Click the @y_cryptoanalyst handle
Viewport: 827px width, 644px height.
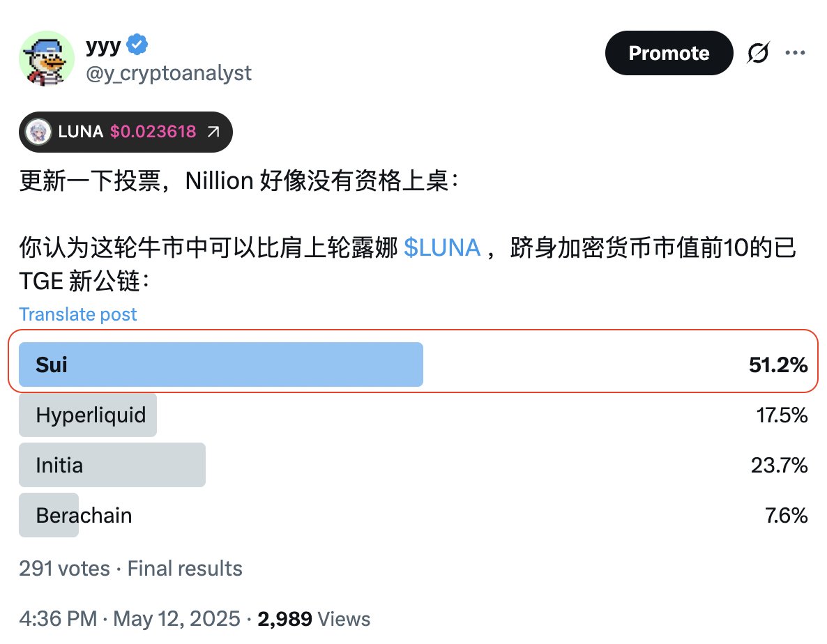tap(169, 73)
